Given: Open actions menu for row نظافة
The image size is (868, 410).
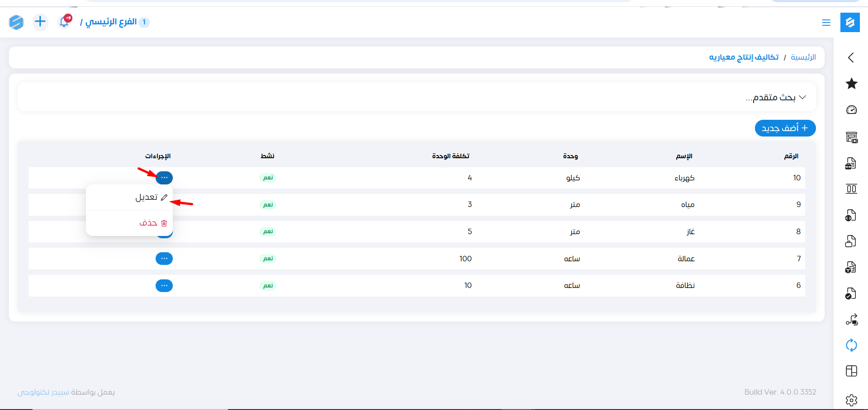Looking at the screenshot, I should point(164,286).
